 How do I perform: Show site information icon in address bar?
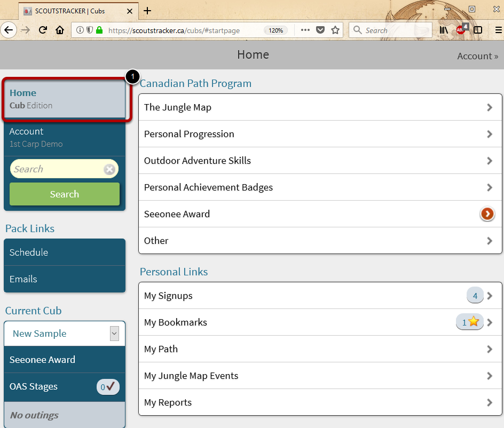80,30
